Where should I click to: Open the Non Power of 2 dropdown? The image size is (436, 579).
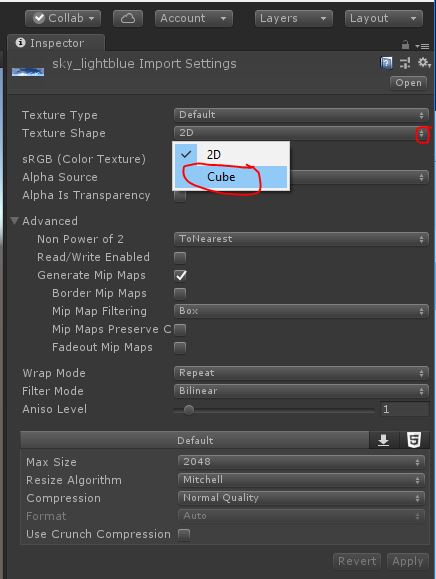click(x=301, y=239)
